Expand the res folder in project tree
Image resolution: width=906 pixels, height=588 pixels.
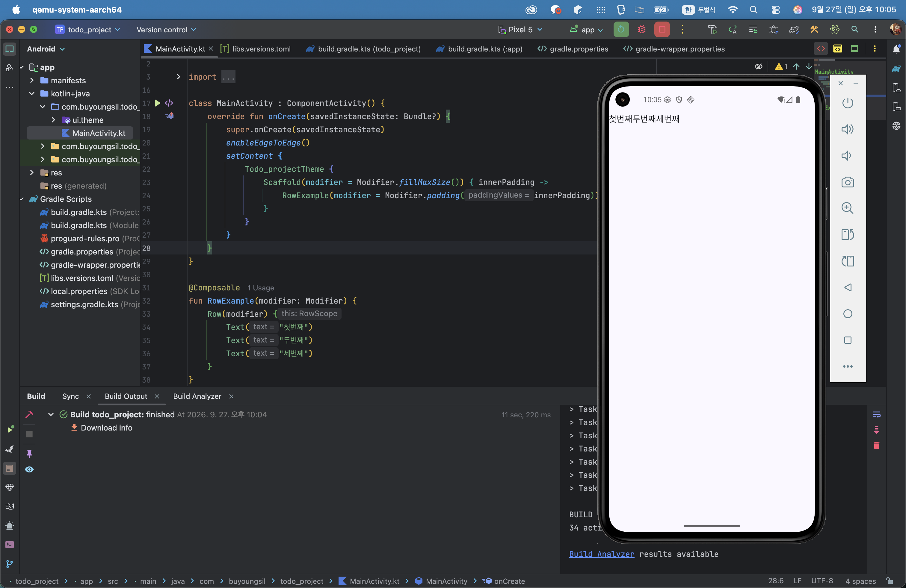click(x=31, y=173)
